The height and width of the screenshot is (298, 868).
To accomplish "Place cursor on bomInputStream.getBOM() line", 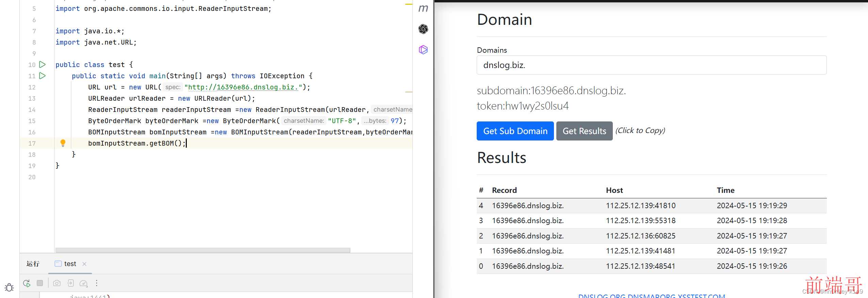I will 137,143.
